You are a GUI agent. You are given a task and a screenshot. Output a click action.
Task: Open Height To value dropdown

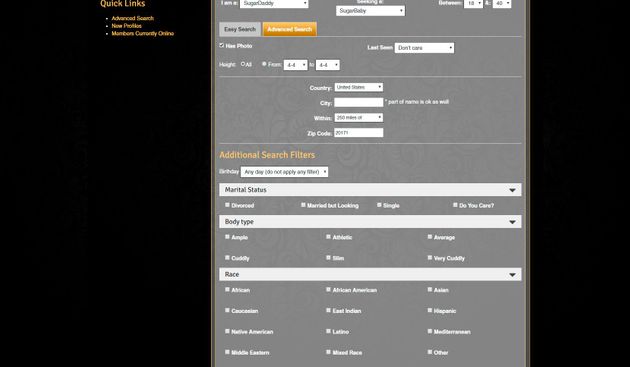tap(327, 65)
